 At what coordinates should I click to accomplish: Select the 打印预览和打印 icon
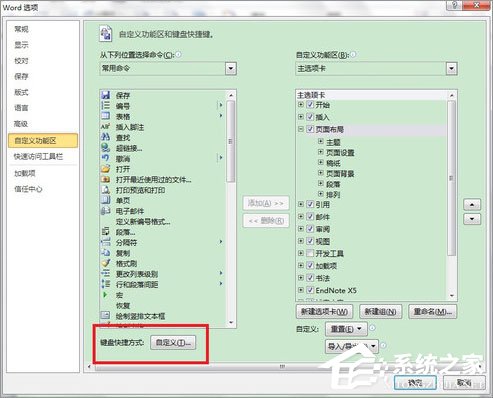click(x=105, y=190)
